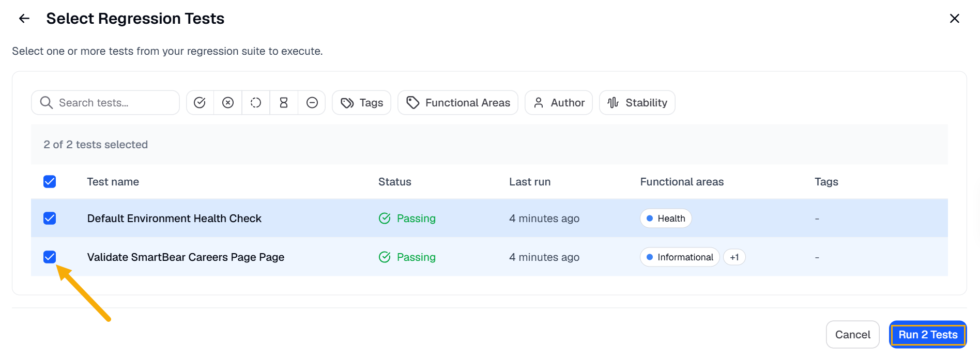Click the 2 of 2 tests selected text

(x=96, y=145)
